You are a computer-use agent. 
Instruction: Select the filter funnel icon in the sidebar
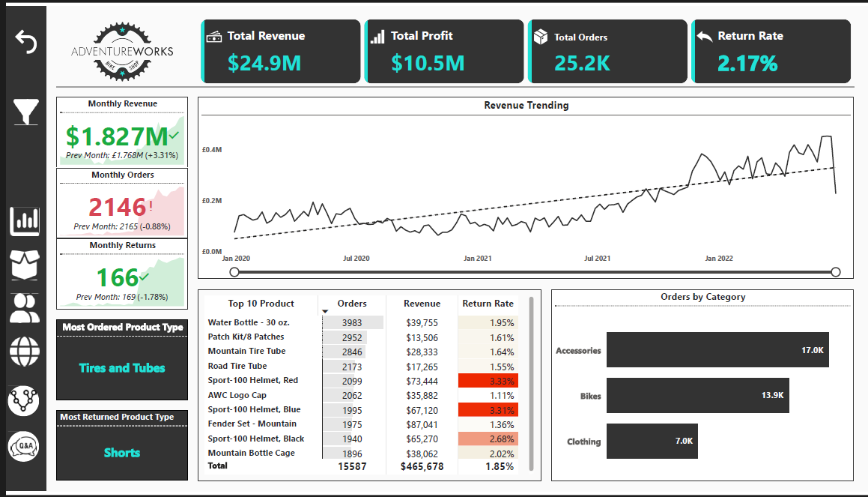25,111
